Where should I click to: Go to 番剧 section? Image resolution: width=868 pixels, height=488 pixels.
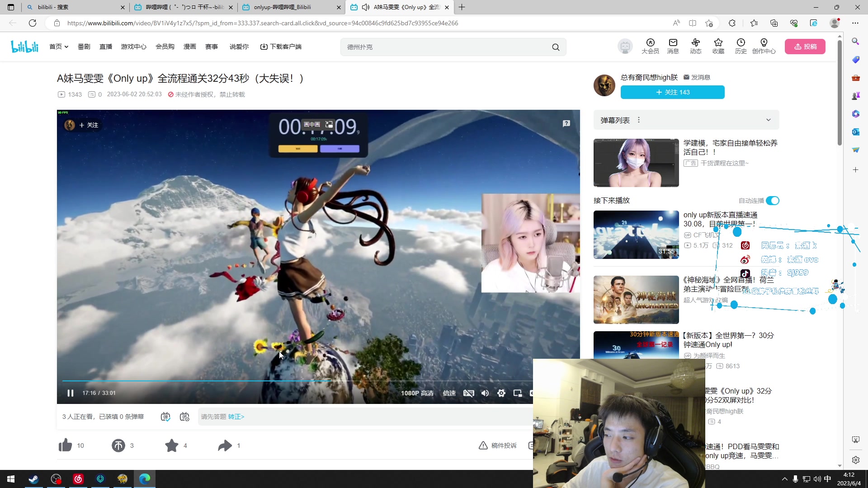[84, 47]
